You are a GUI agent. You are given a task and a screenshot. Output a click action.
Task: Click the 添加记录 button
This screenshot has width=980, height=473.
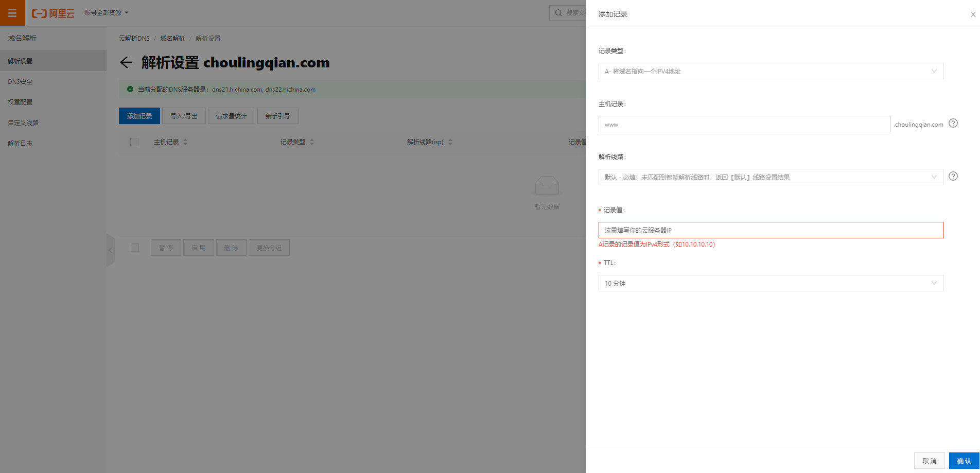tap(139, 116)
